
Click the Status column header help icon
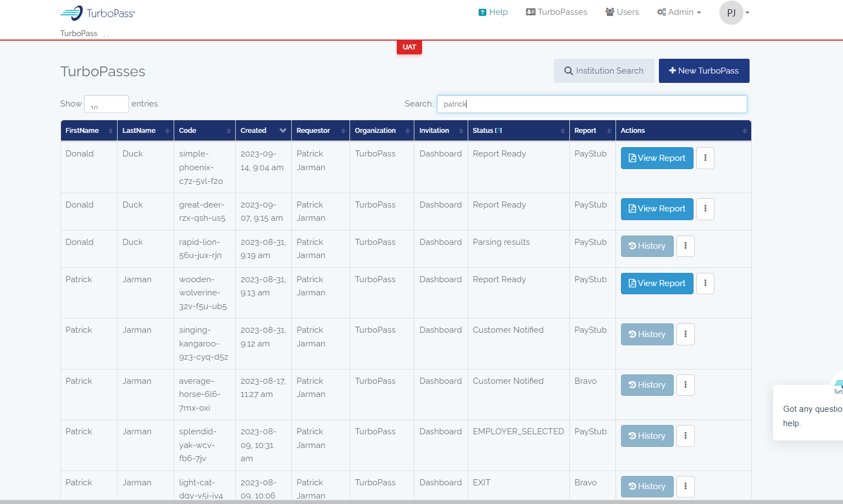coord(499,130)
